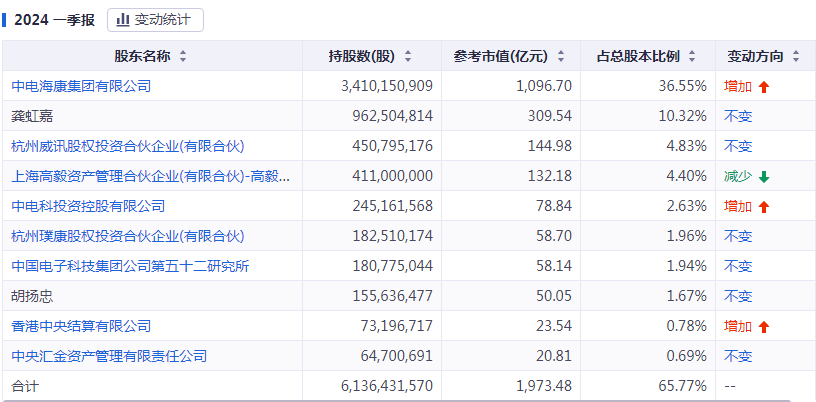The image size is (816, 402).
Task: Sort by 持股数(股) column sort arrows
Action: point(408,56)
